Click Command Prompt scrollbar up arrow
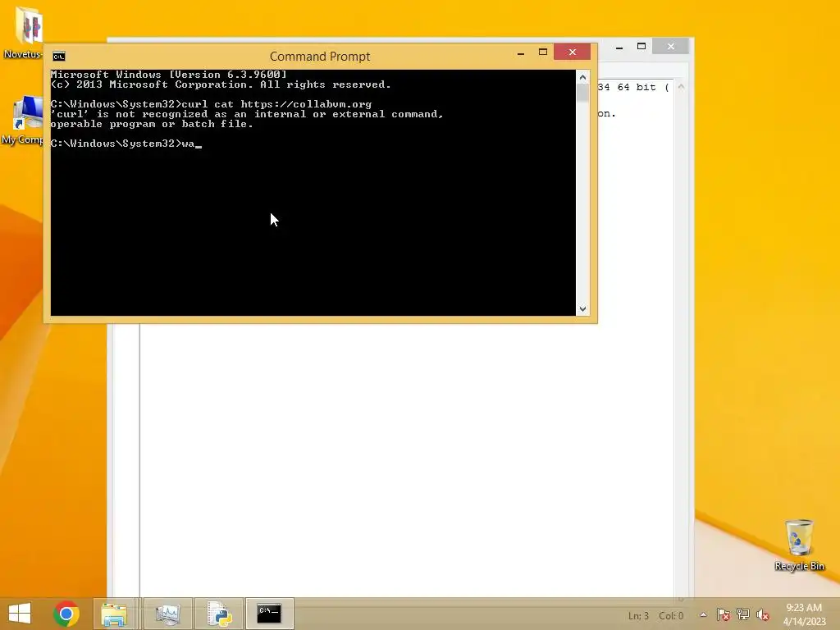Viewport: 840px width, 630px height. pyautogui.click(x=583, y=77)
